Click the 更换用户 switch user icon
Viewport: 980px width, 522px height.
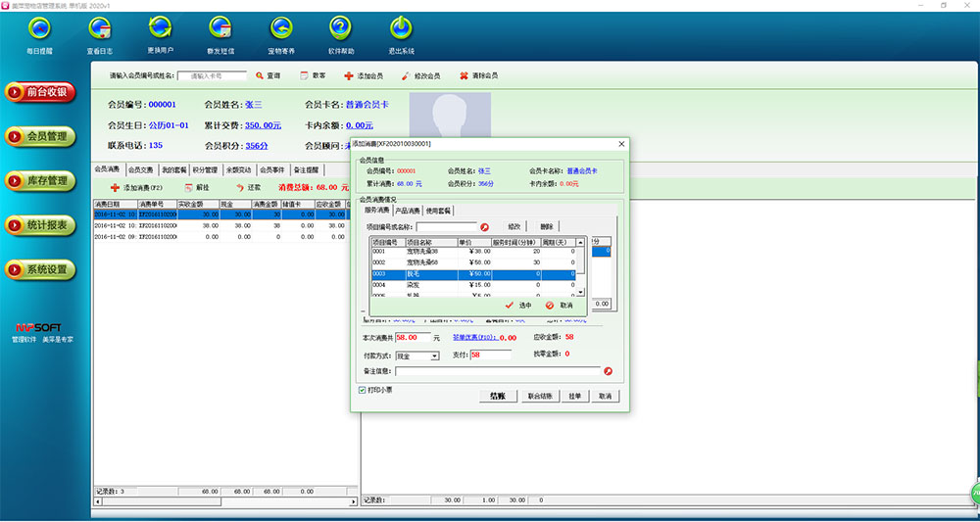tap(160, 29)
